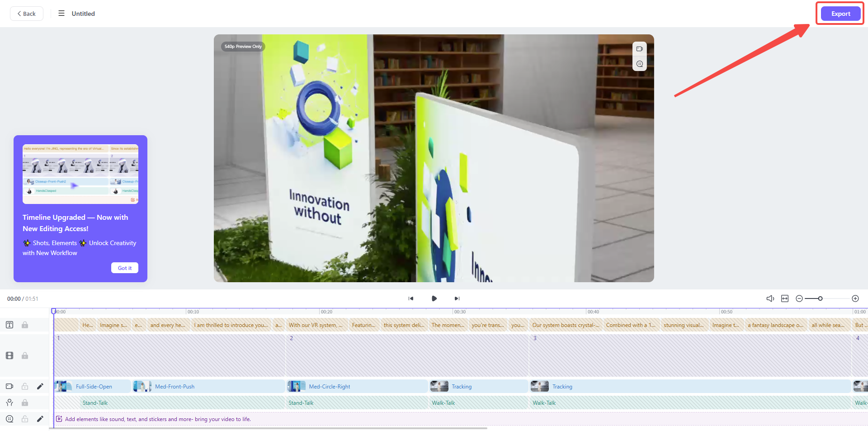The width and height of the screenshot is (868, 431).
Task: Select the Full-Side-Open camera clip
Action: tap(92, 386)
